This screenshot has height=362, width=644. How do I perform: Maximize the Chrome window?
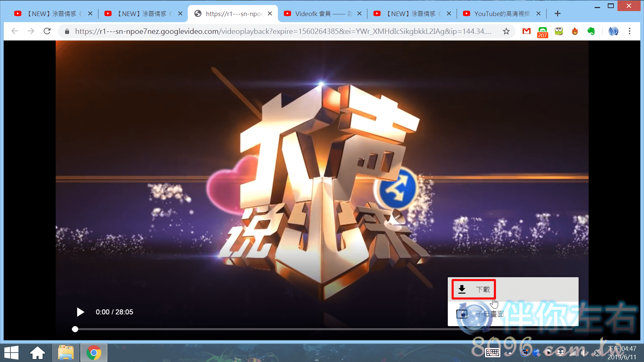tap(611, 6)
